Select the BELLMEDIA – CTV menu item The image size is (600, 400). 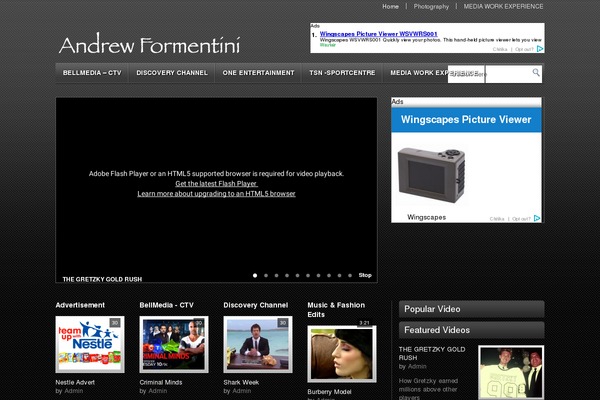pos(92,73)
